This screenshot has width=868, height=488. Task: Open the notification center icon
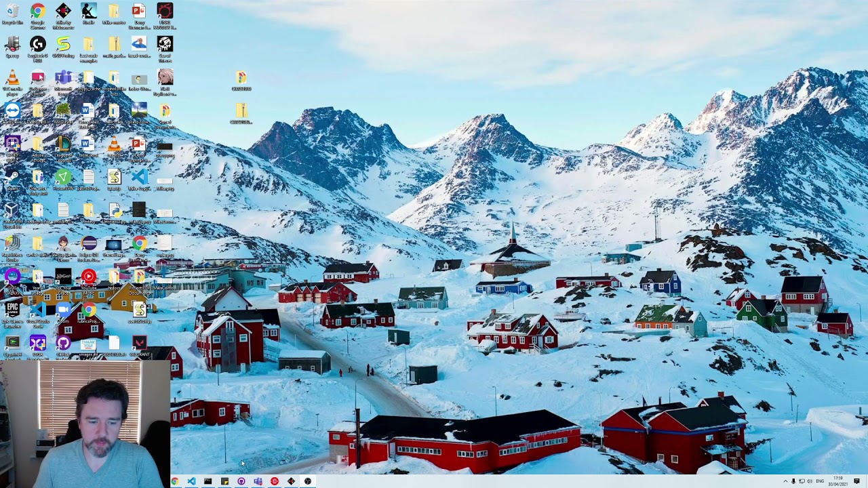(857, 481)
